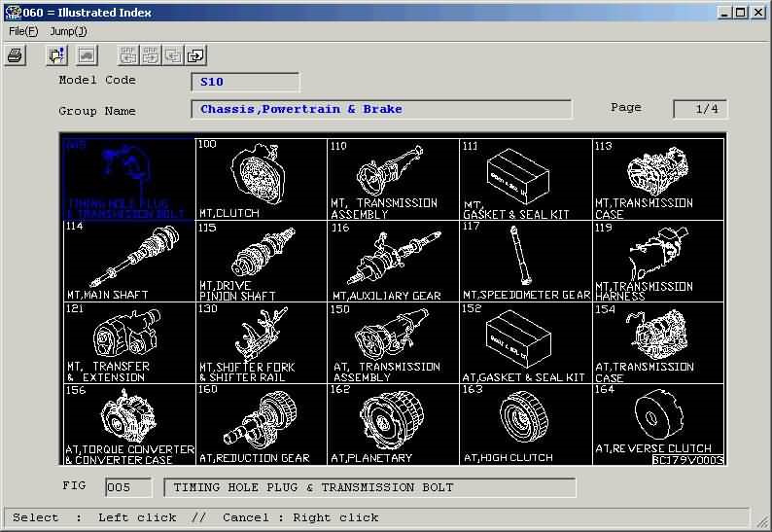The image size is (772, 532).
Task: Select figure 121 MT, Transfer & Extension
Action: pyautogui.click(x=129, y=343)
